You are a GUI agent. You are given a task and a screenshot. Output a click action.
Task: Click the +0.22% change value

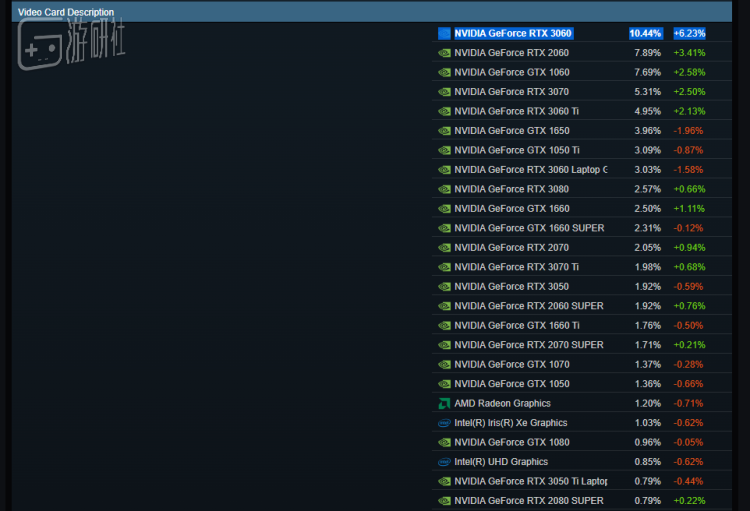point(689,501)
